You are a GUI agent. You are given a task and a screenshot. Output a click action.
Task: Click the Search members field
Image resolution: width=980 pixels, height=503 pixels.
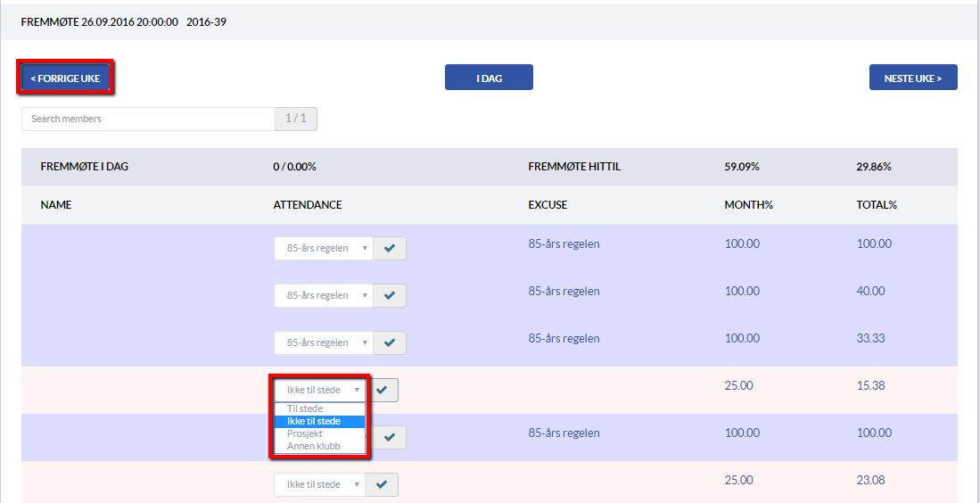pos(149,119)
